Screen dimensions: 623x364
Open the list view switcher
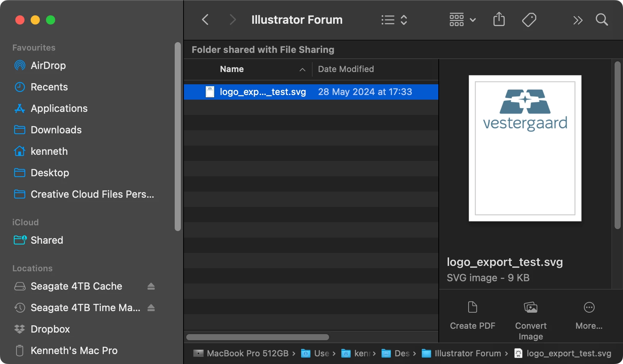[x=394, y=20]
